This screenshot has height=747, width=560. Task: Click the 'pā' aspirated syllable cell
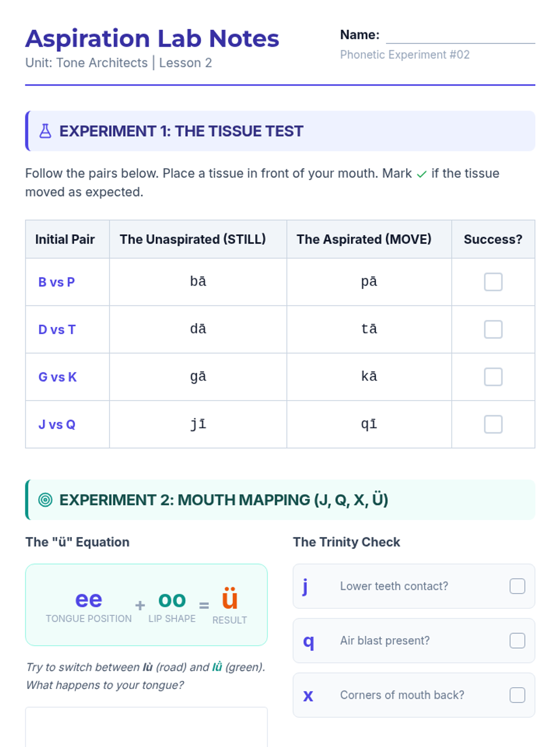click(x=369, y=282)
